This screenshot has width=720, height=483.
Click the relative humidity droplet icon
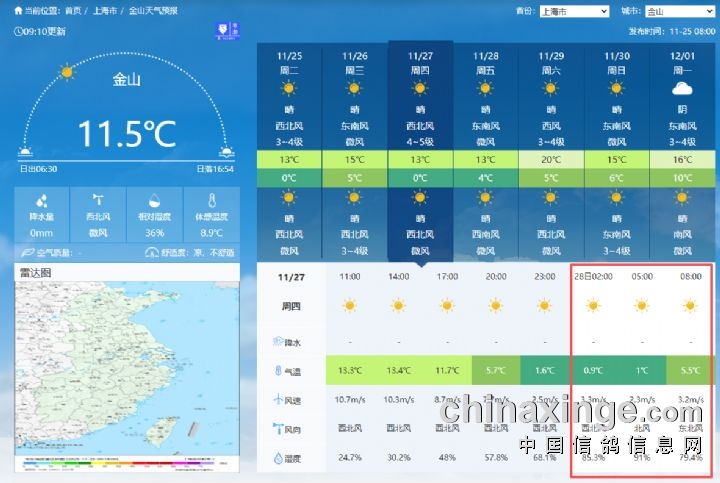(x=154, y=201)
